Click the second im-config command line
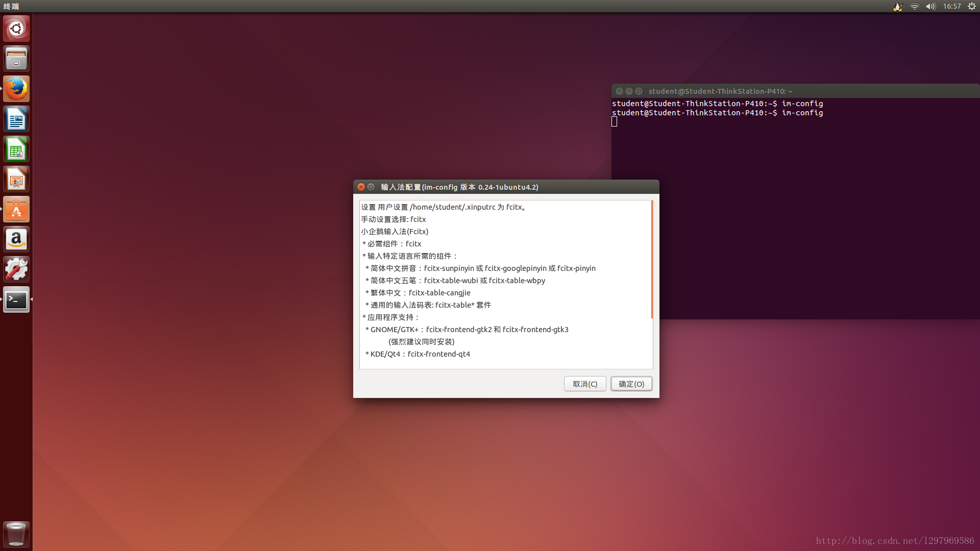Screen dimensions: 980x551 [717, 113]
